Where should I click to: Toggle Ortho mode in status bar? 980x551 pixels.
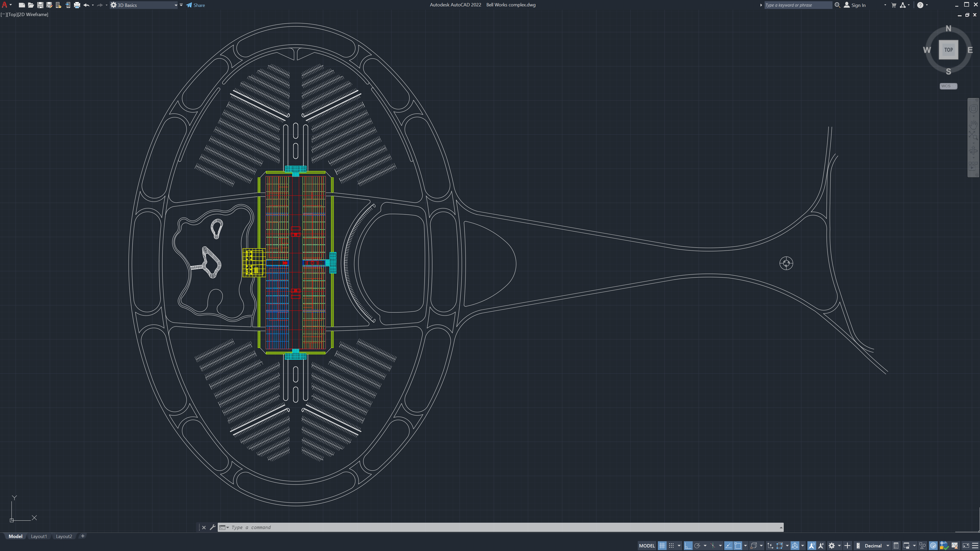point(688,546)
